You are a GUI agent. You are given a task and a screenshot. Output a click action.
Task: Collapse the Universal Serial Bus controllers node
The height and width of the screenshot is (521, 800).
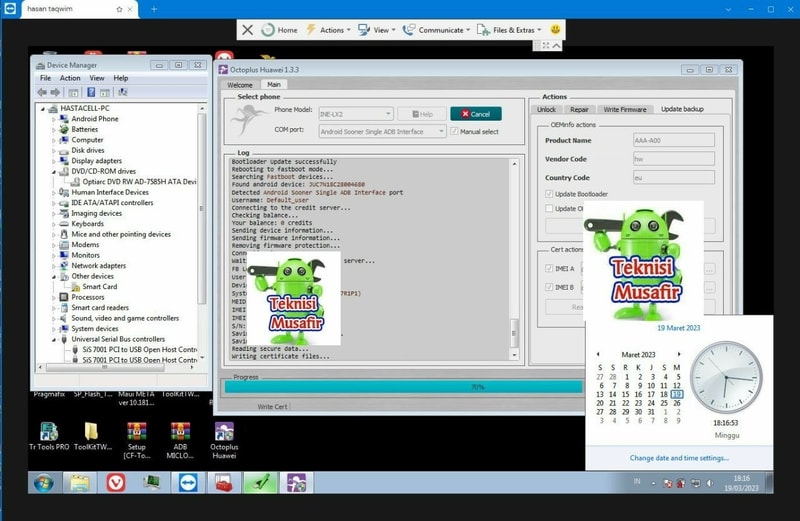(x=54, y=339)
